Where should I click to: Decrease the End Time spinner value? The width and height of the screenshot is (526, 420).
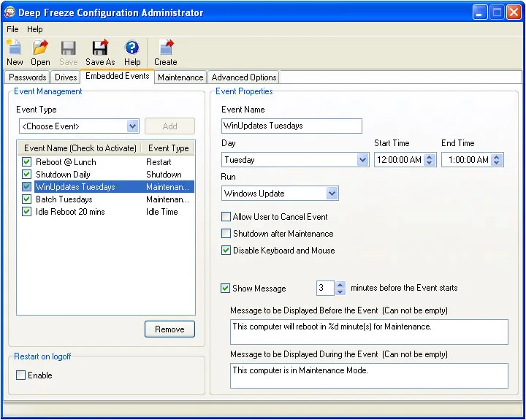tap(497, 163)
